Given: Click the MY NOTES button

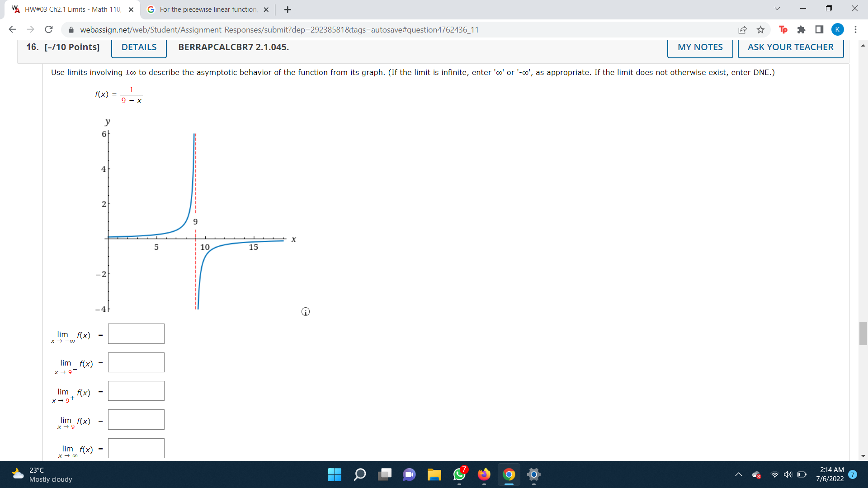Looking at the screenshot, I should 700,47.
